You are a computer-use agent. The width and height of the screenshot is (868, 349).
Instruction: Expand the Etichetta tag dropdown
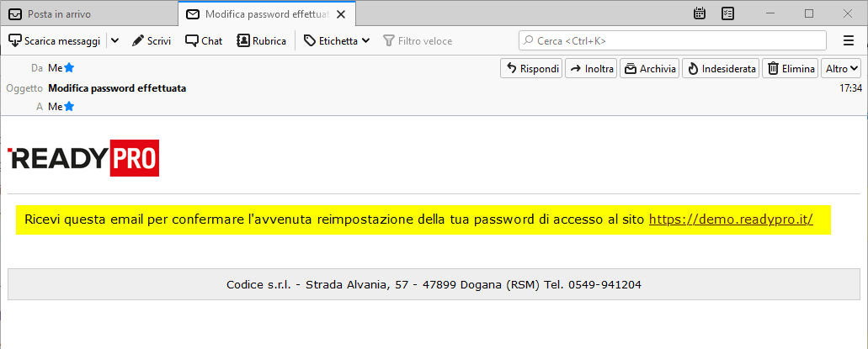(337, 40)
